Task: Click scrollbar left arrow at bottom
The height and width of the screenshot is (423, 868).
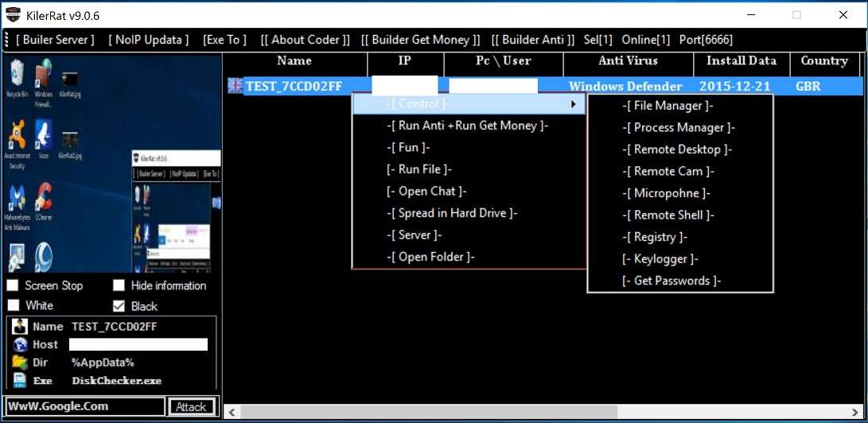Action: 232,411
